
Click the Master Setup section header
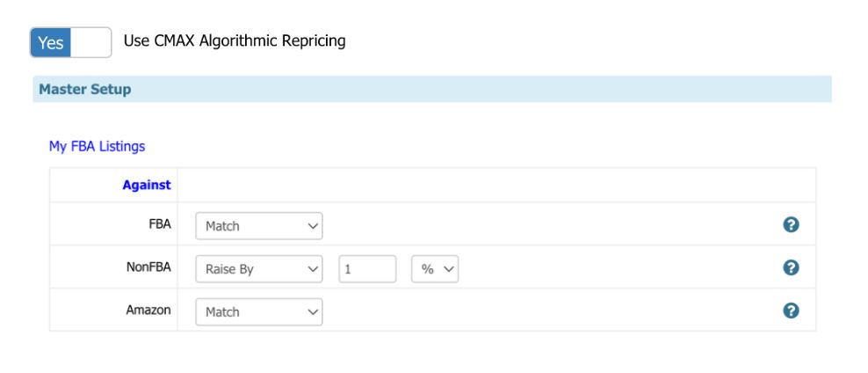pos(85,90)
